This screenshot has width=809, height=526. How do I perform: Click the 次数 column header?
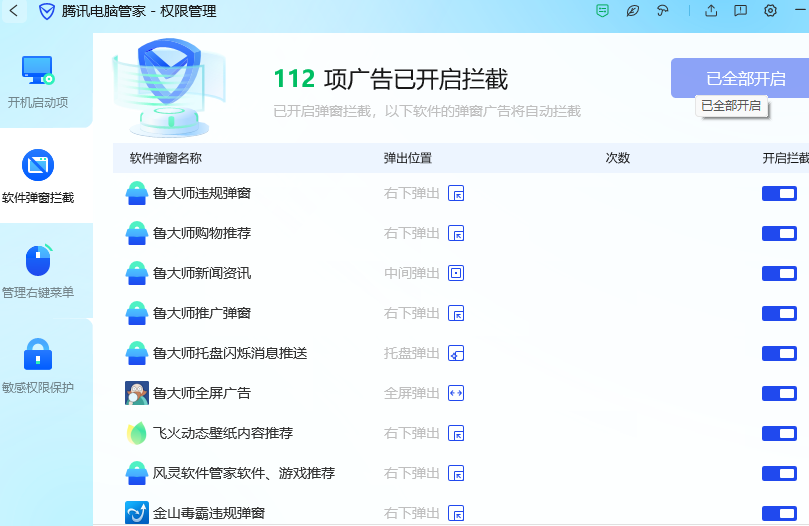pyautogui.click(x=618, y=158)
